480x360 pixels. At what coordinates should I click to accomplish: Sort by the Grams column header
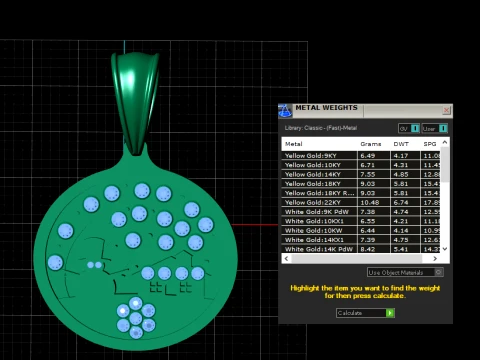click(x=371, y=144)
